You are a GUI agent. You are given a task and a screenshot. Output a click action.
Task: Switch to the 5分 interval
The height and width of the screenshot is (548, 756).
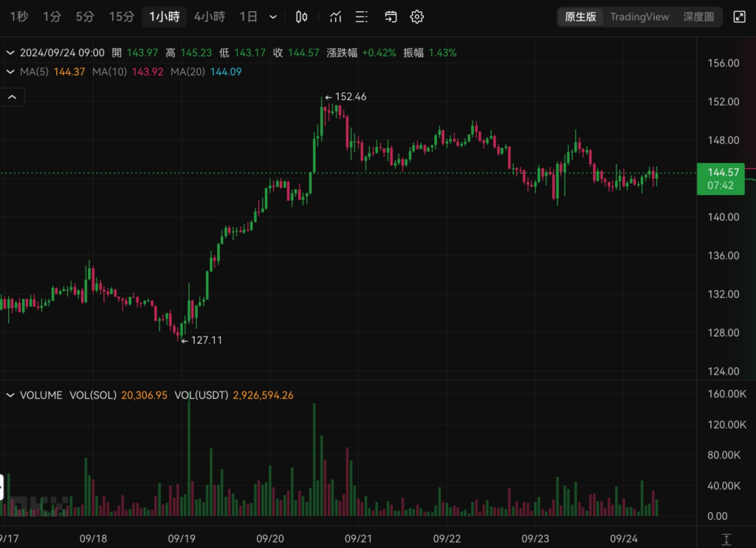click(x=85, y=17)
